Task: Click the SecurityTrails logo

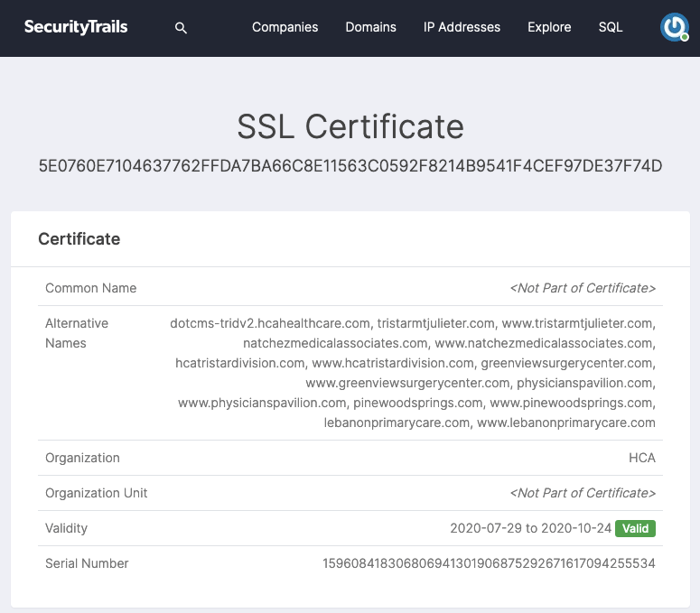Action: coord(76,27)
